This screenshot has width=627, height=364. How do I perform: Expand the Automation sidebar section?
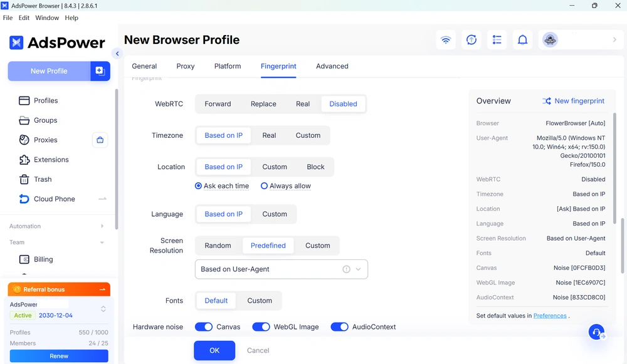[x=57, y=226]
